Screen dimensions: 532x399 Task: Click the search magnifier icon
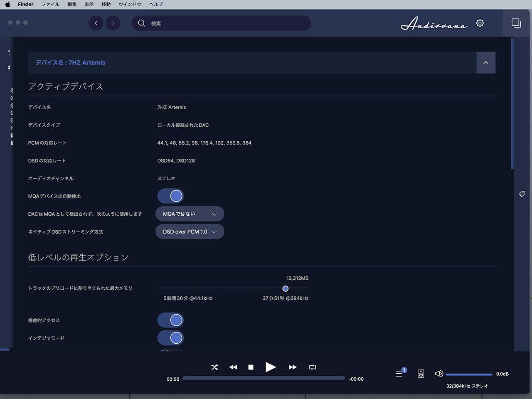pos(142,23)
